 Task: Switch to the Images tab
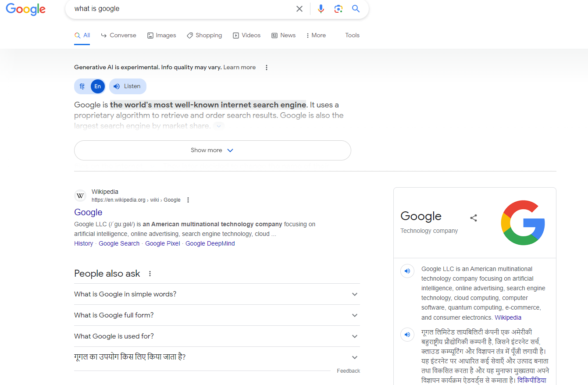[x=161, y=35]
